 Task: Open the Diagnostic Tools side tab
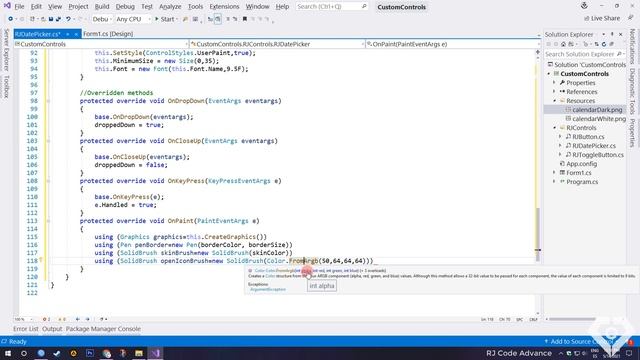pyautogui.click(x=632, y=91)
